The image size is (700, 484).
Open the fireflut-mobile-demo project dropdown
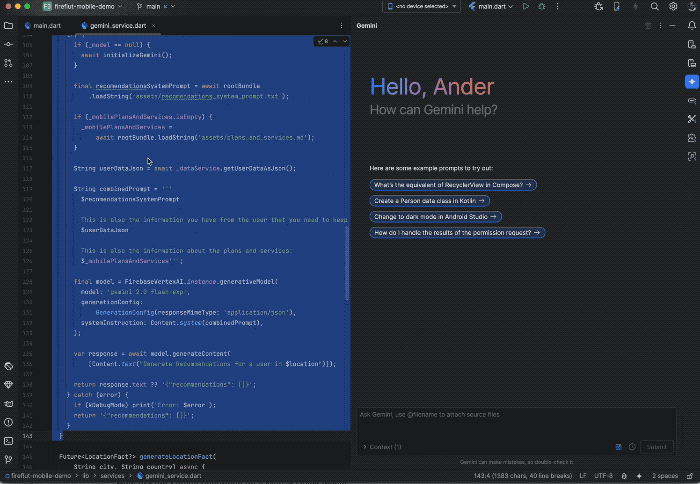tap(83, 7)
